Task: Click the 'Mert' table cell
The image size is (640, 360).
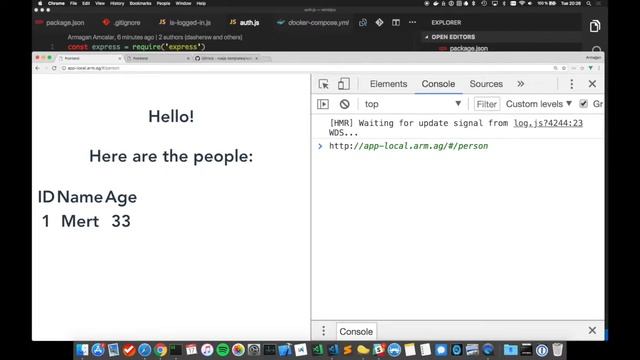Action: pyautogui.click(x=80, y=221)
